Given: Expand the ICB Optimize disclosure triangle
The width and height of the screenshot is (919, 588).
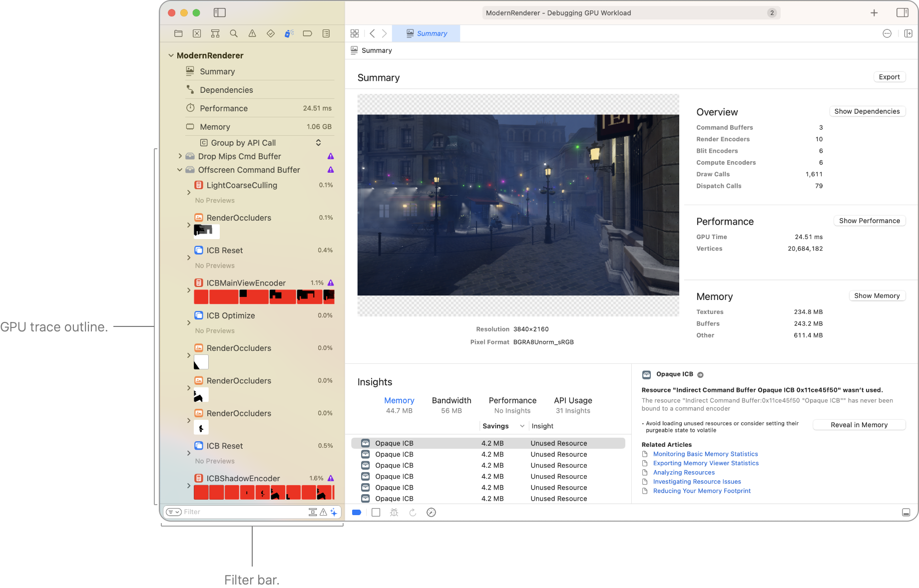Looking at the screenshot, I should (188, 323).
